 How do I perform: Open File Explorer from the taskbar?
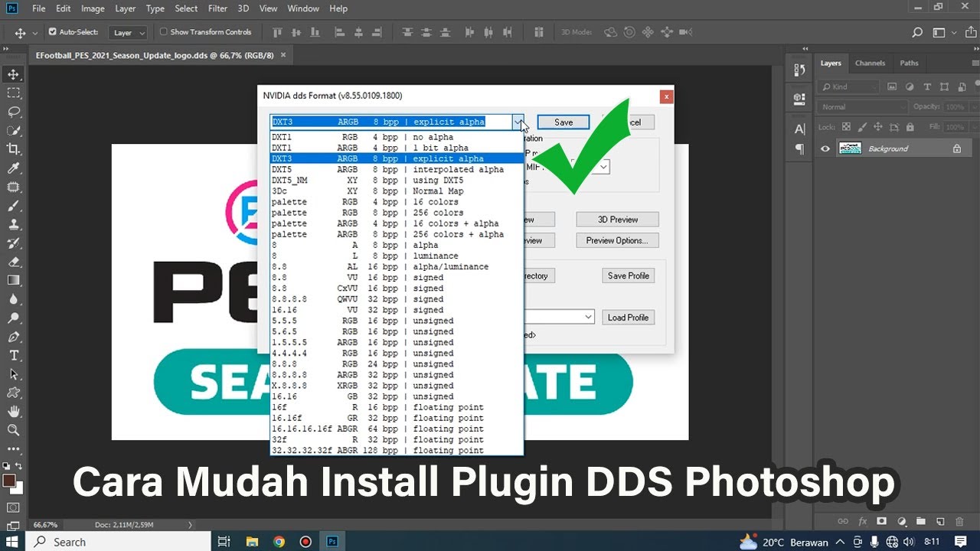252,542
